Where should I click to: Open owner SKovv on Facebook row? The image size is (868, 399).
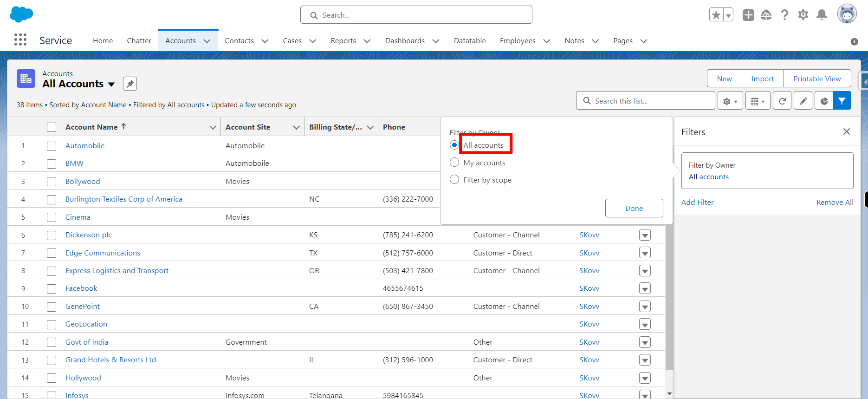point(589,288)
